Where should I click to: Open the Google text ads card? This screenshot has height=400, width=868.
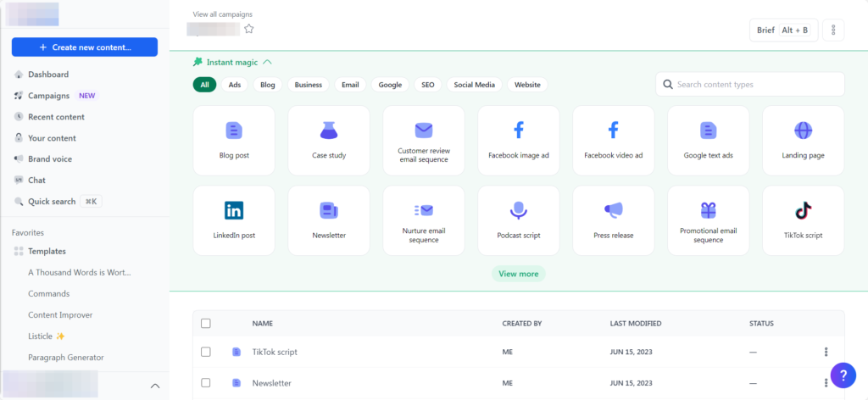click(709, 141)
